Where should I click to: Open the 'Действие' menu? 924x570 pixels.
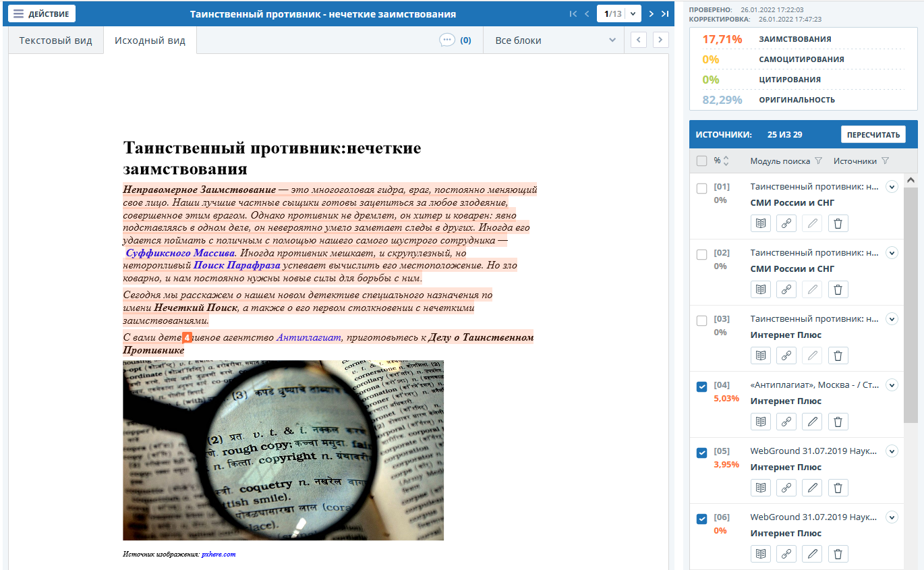pyautogui.click(x=42, y=13)
